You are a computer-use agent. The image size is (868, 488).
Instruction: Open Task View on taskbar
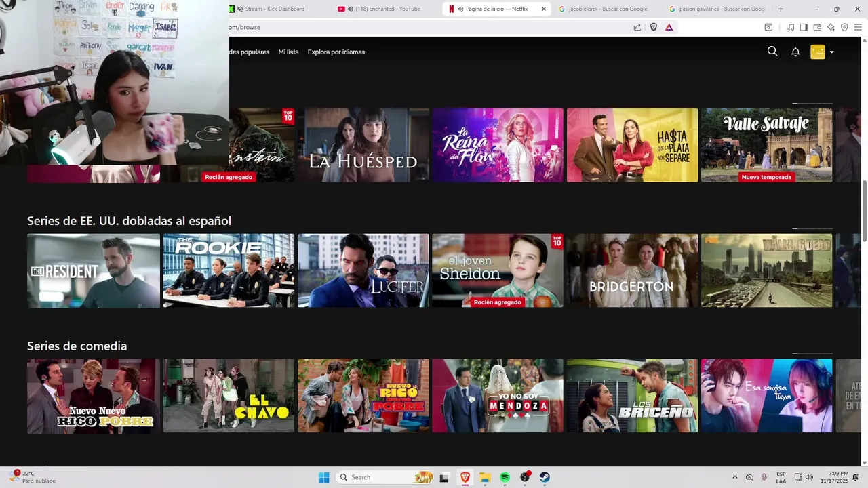click(444, 477)
